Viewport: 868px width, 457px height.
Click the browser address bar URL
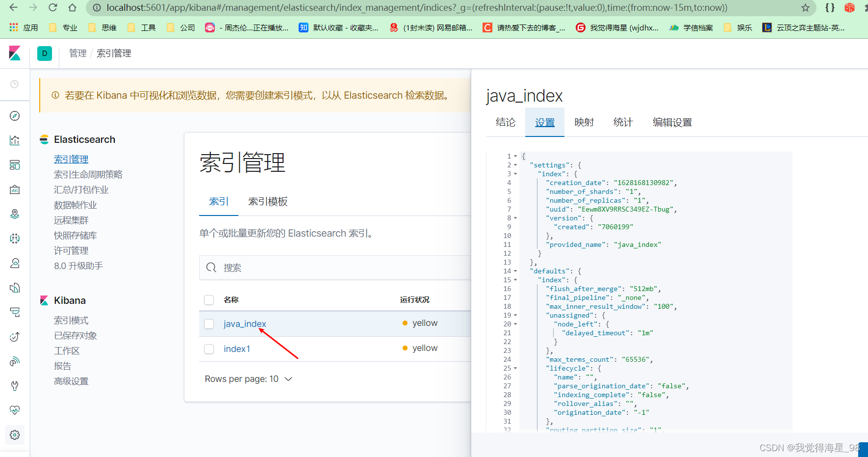pyautogui.click(x=417, y=8)
